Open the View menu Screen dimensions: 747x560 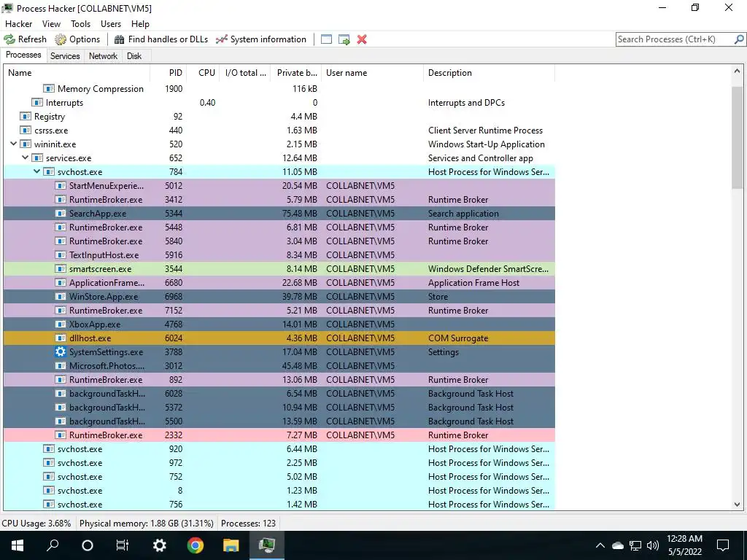[52, 24]
